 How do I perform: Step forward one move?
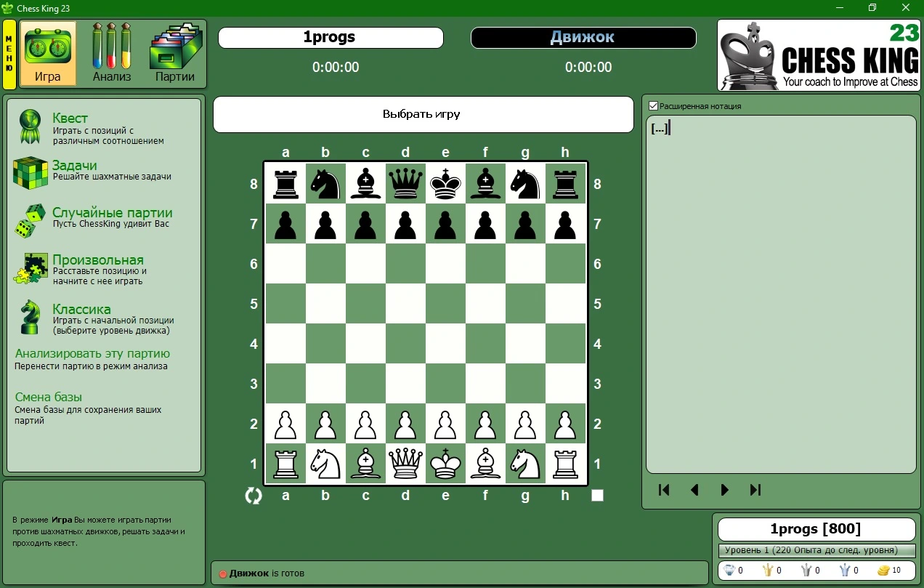click(x=724, y=490)
